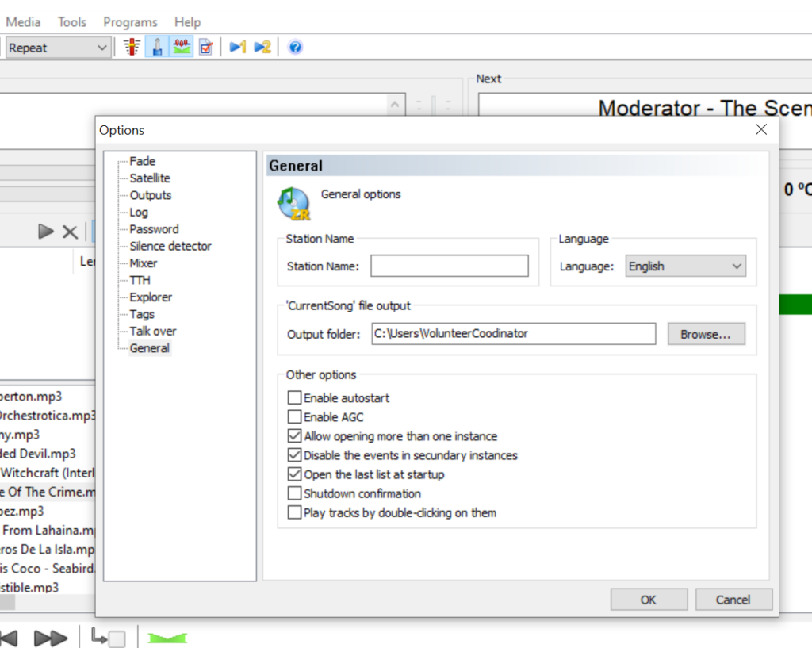Open the Language dropdown showing English

(x=686, y=266)
